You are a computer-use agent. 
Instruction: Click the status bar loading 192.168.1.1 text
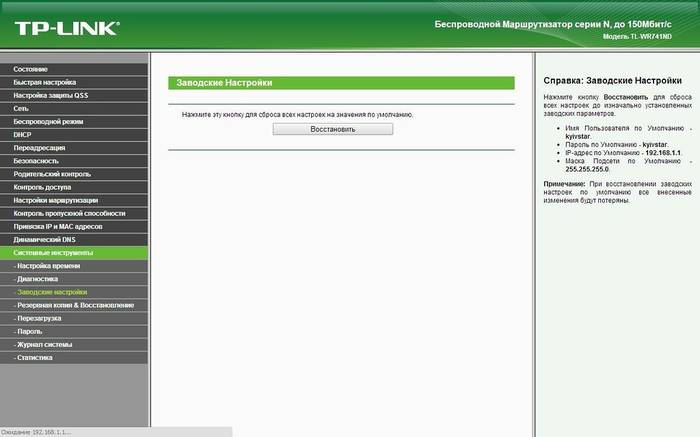(x=36, y=432)
